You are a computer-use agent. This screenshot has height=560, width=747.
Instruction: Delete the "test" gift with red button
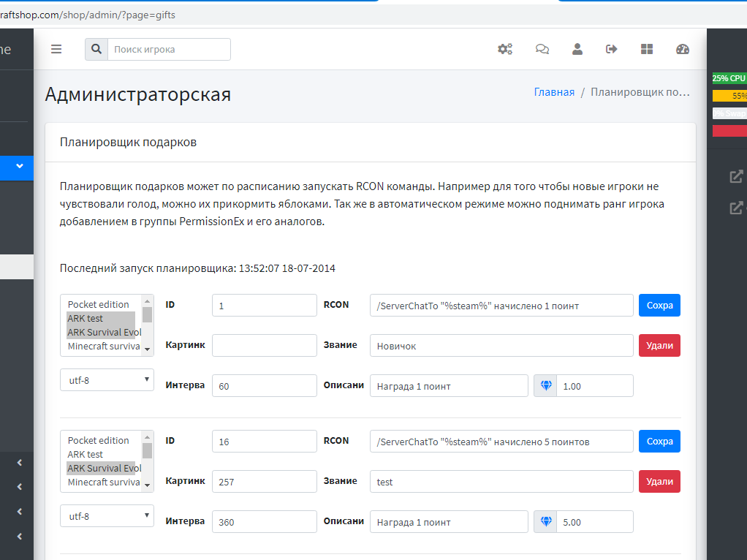[659, 481]
